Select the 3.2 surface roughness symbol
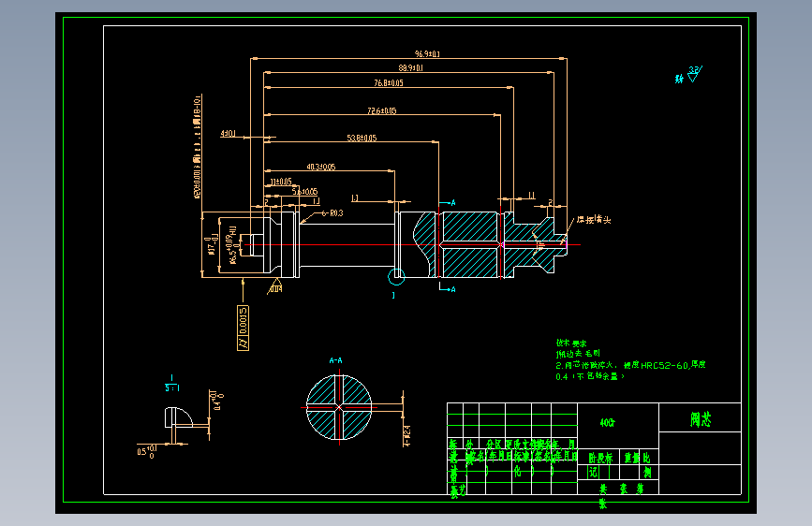 click(694, 74)
